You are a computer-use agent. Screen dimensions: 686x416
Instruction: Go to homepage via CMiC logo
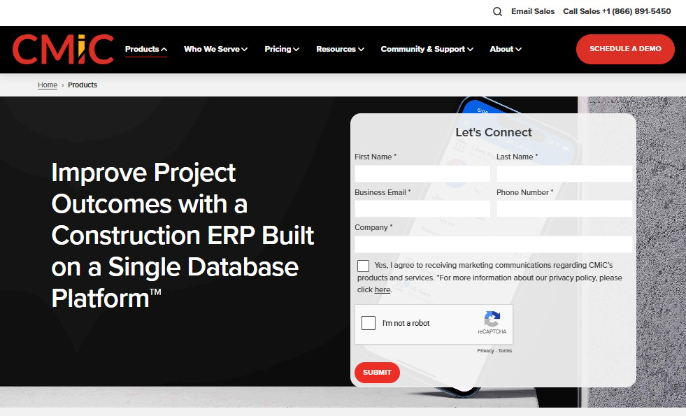(x=63, y=49)
